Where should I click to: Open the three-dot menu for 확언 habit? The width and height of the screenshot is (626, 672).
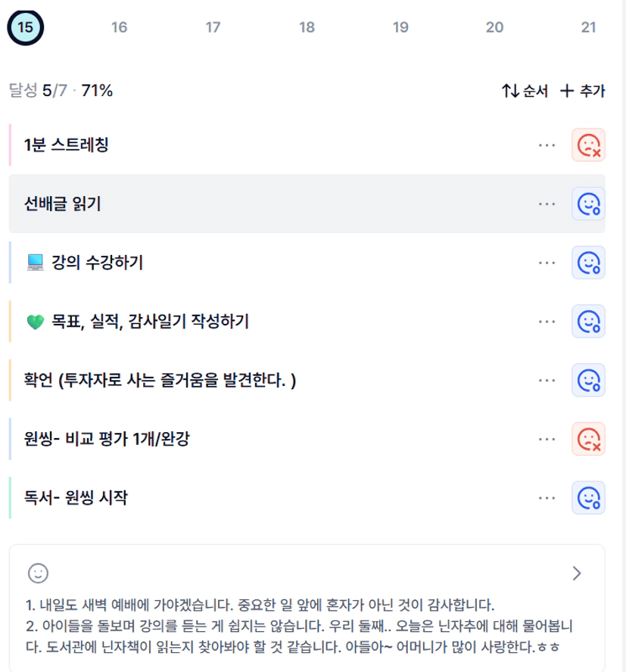[547, 380]
